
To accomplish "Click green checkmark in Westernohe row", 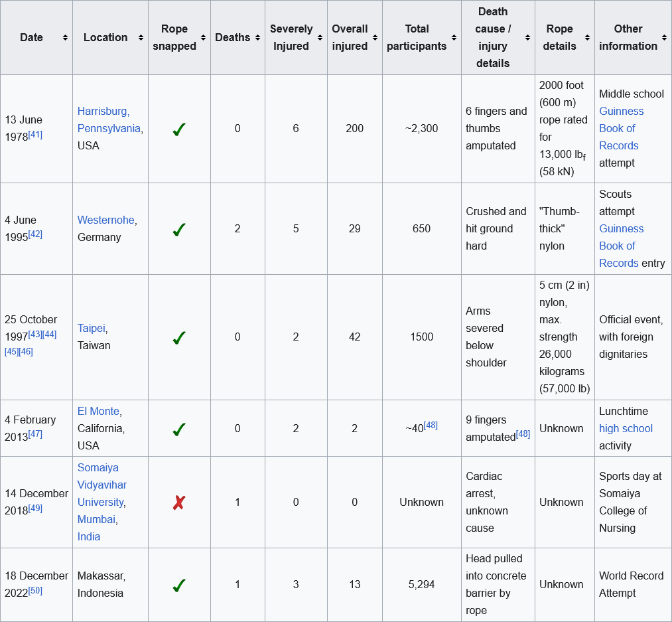I will click(x=179, y=230).
